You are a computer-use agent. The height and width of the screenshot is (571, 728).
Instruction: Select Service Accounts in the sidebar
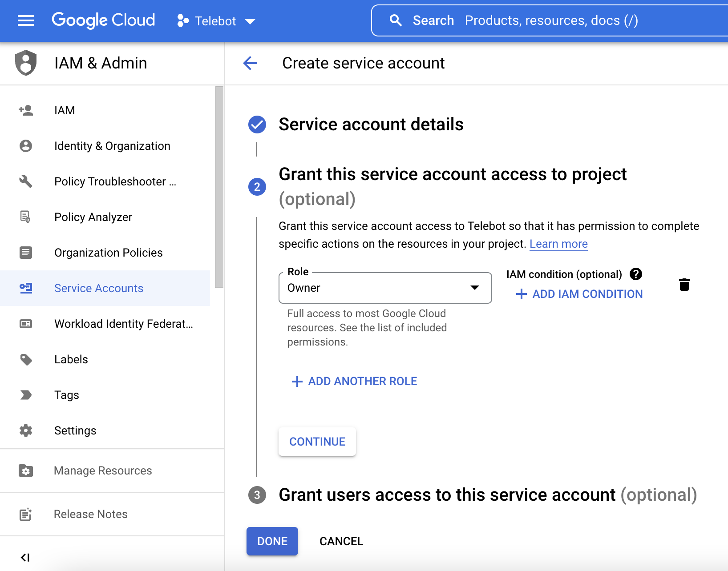[x=99, y=288]
